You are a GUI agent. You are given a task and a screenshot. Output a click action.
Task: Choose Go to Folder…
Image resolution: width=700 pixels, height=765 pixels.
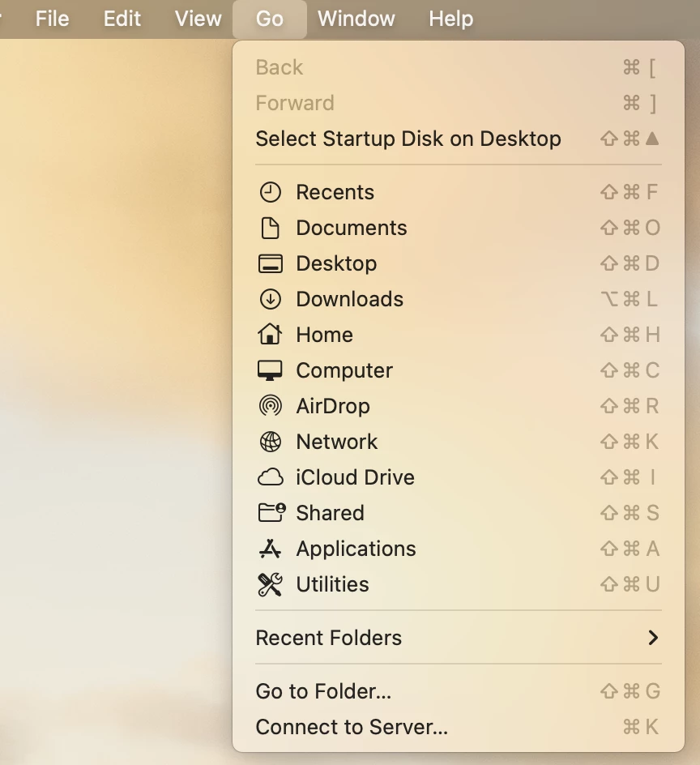458,691
